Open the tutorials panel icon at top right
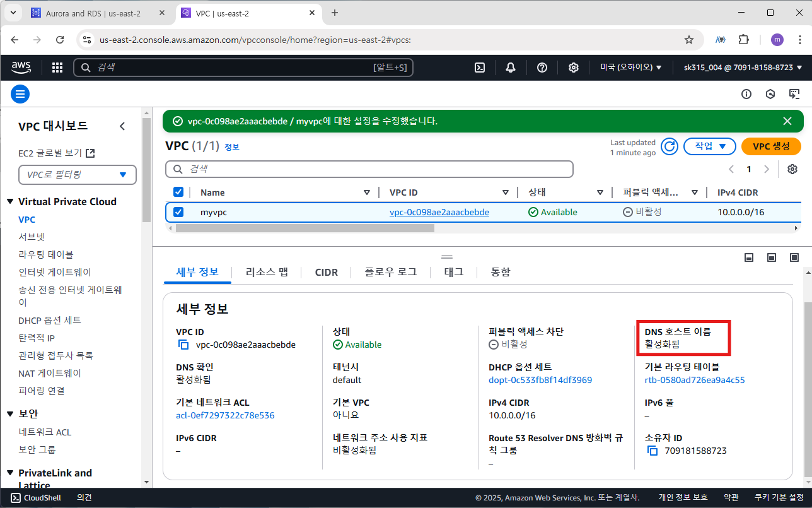 tap(794, 94)
